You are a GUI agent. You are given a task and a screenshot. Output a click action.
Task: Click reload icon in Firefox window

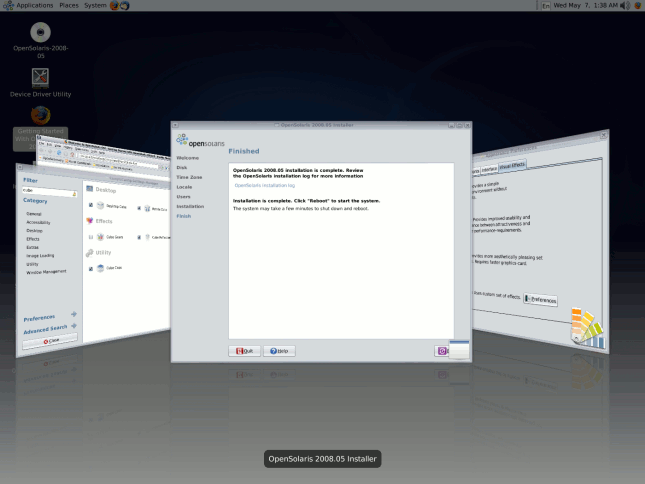[59, 153]
